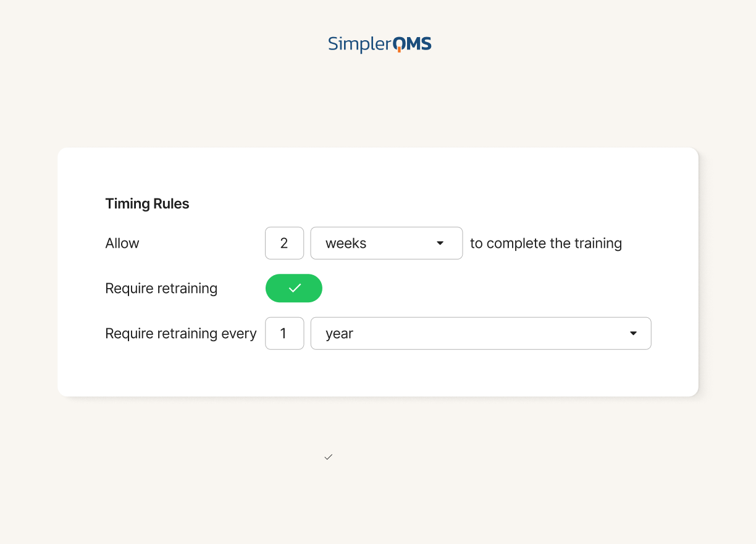Click the "Require retraining every" label
This screenshot has width=756, height=544.
click(x=181, y=333)
